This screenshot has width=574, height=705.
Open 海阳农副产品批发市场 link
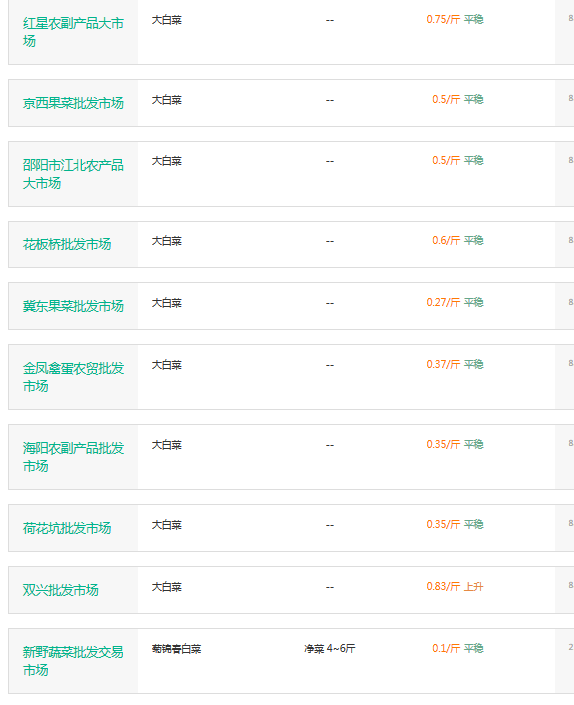point(73,457)
